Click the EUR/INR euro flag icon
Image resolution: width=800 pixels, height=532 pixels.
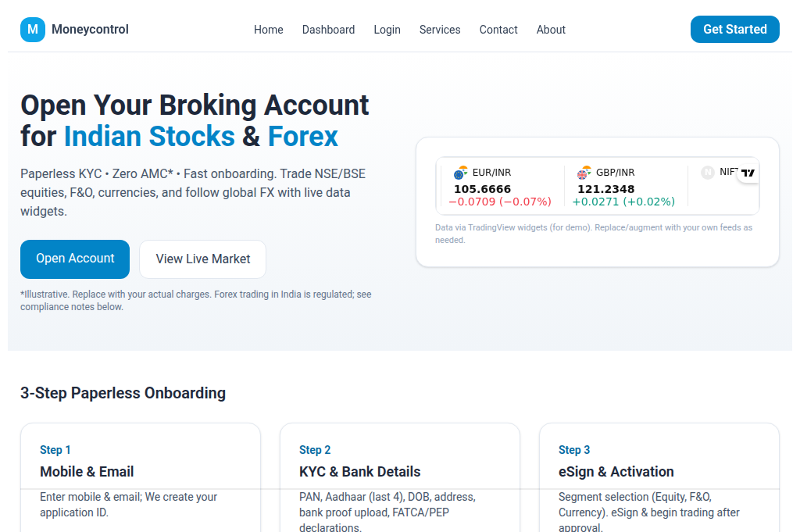click(x=460, y=173)
